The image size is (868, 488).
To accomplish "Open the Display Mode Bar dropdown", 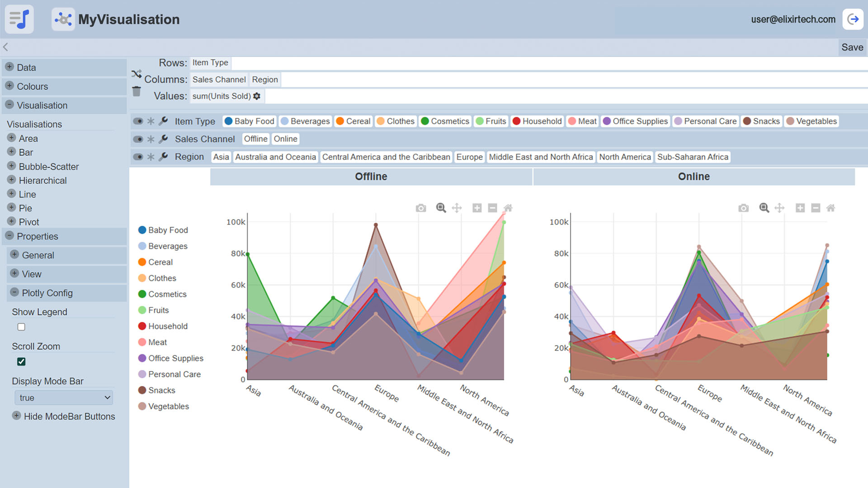I will 64,398.
